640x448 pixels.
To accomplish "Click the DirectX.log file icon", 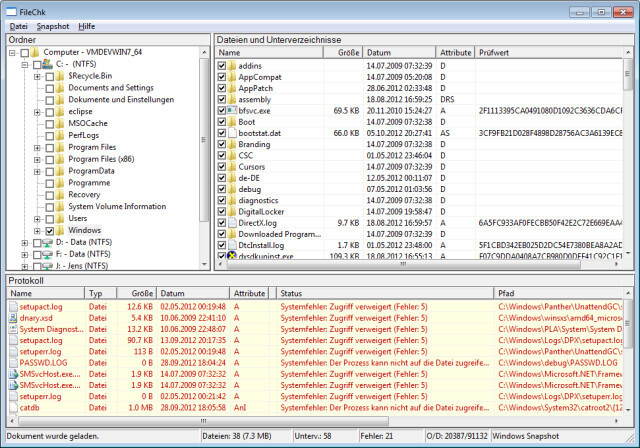I will pos(232,223).
